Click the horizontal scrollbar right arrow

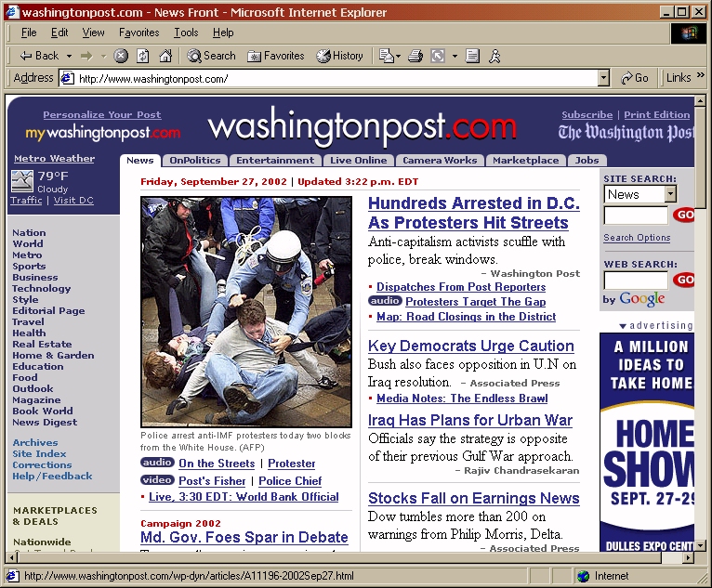tap(687, 559)
